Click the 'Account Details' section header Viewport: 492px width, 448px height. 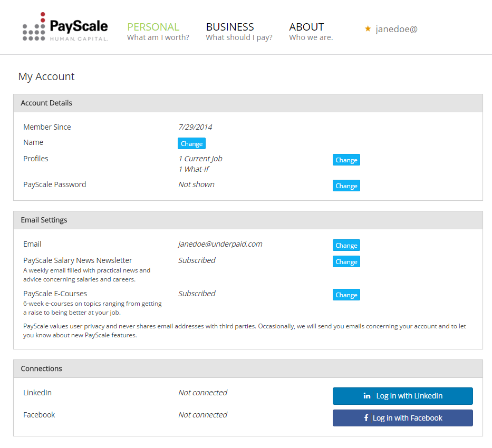(x=248, y=103)
